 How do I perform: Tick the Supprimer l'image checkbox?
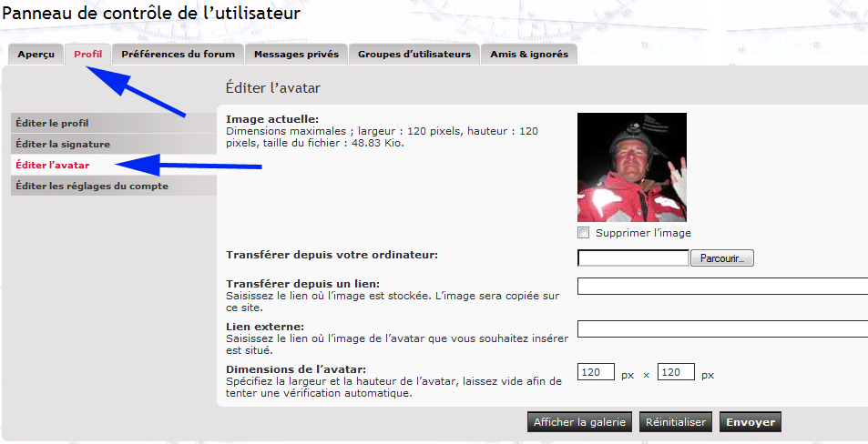(x=584, y=233)
